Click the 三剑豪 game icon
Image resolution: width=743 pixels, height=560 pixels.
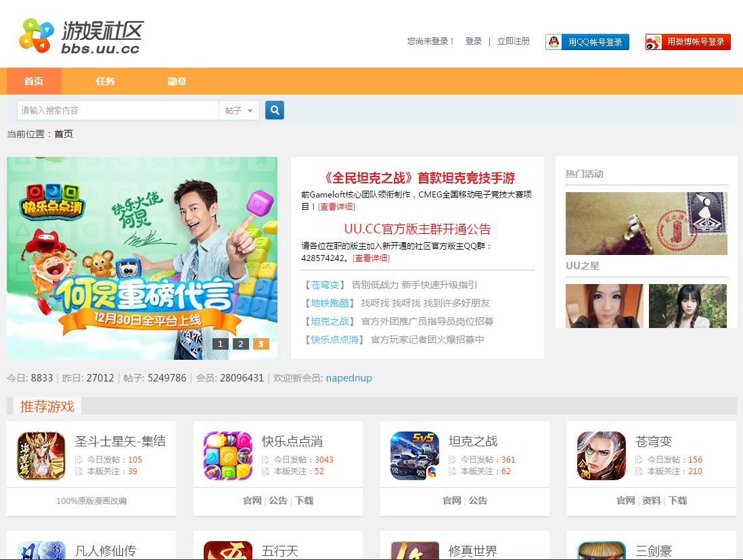tap(602, 551)
